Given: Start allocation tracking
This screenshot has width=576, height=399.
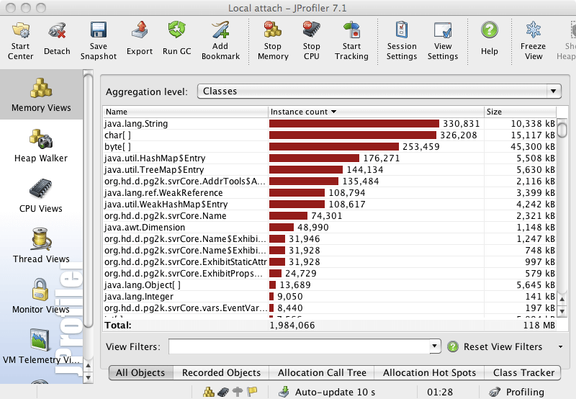Looking at the screenshot, I should (352, 40).
